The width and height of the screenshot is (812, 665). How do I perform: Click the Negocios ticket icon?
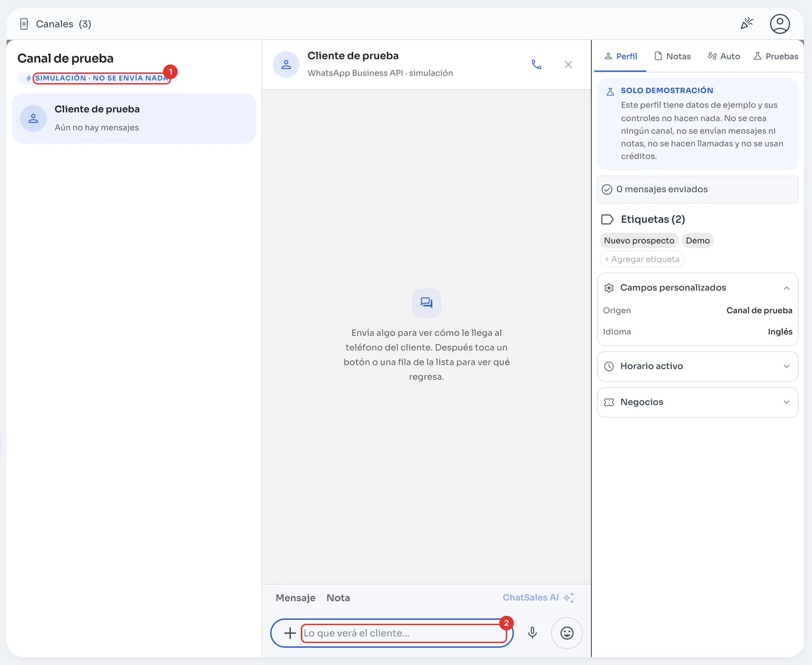609,402
